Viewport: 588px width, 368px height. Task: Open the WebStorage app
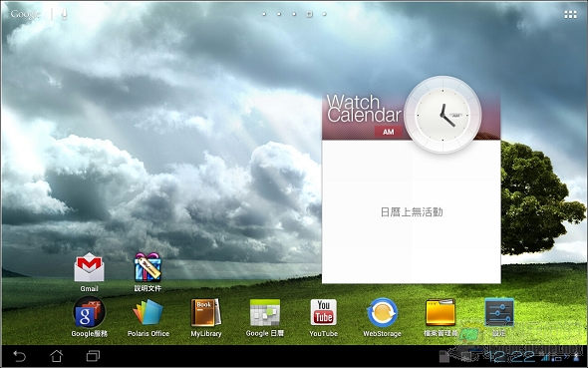[x=382, y=312]
